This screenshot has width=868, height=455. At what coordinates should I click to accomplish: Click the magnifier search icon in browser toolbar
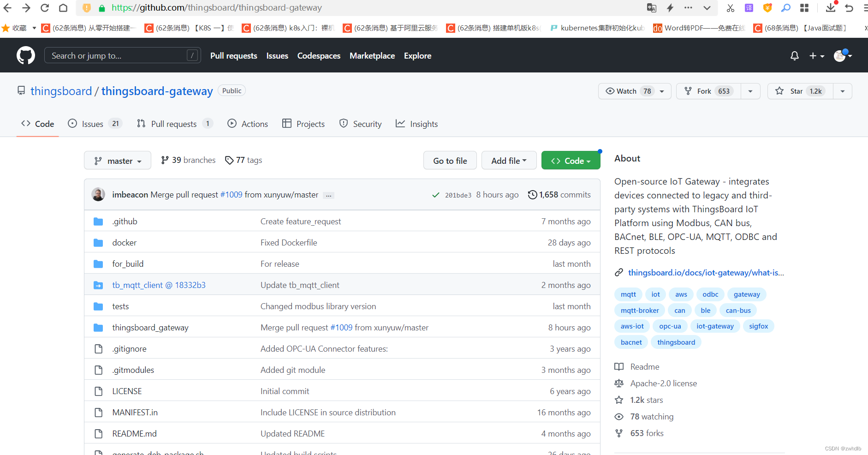(x=786, y=8)
